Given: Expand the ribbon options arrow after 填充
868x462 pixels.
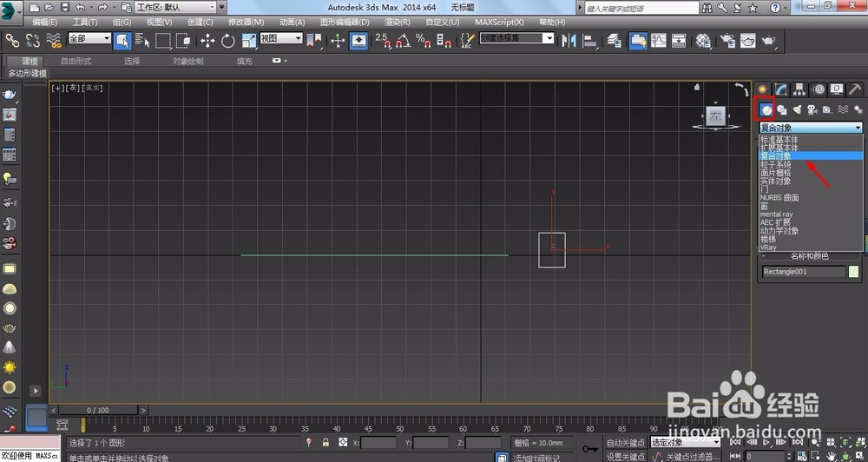Looking at the screenshot, I should point(279,61).
